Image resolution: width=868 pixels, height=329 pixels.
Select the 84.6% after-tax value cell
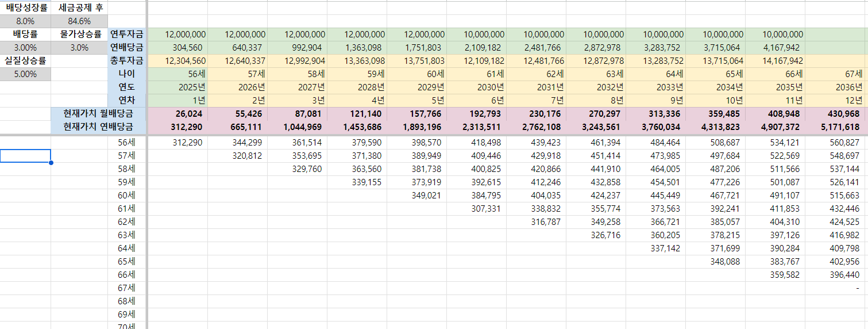[79, 21]
